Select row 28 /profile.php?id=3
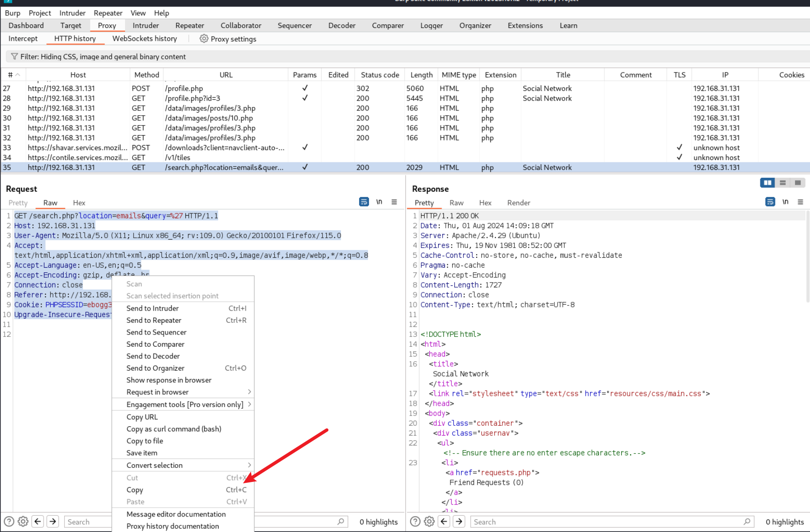The width and height of the screenshot is (810, 532). point(405,98)
